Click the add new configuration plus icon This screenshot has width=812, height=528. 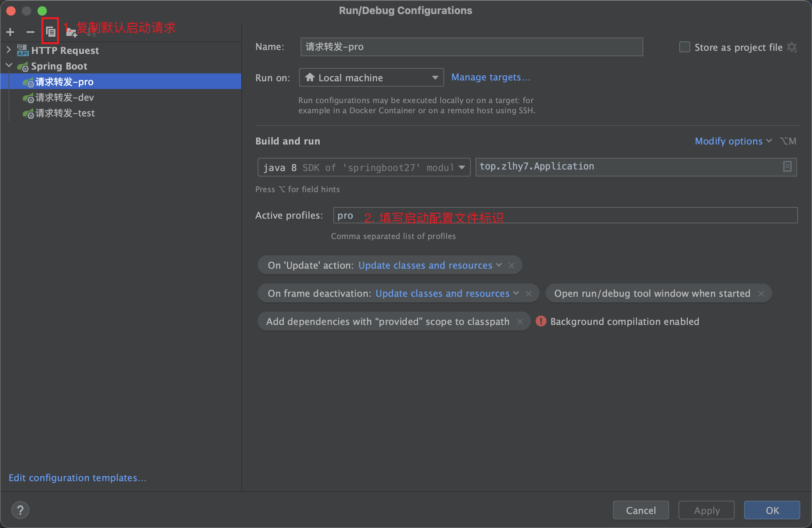pyautogui.click(x=11, y=32)
